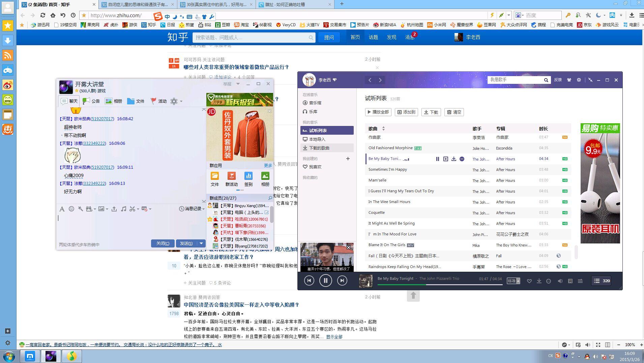Open emoji picker in chat toolbar
This screenshot has height=363, width=644.
click(71, 209)
